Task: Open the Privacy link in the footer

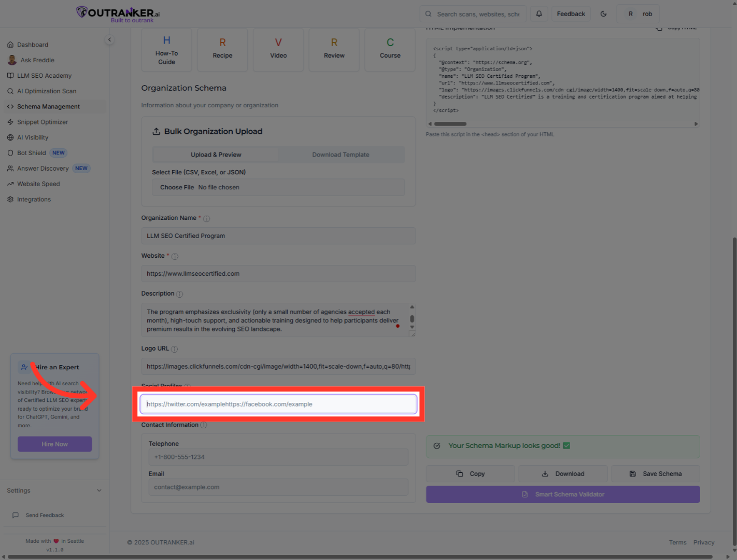Action: tap(704, 542)
